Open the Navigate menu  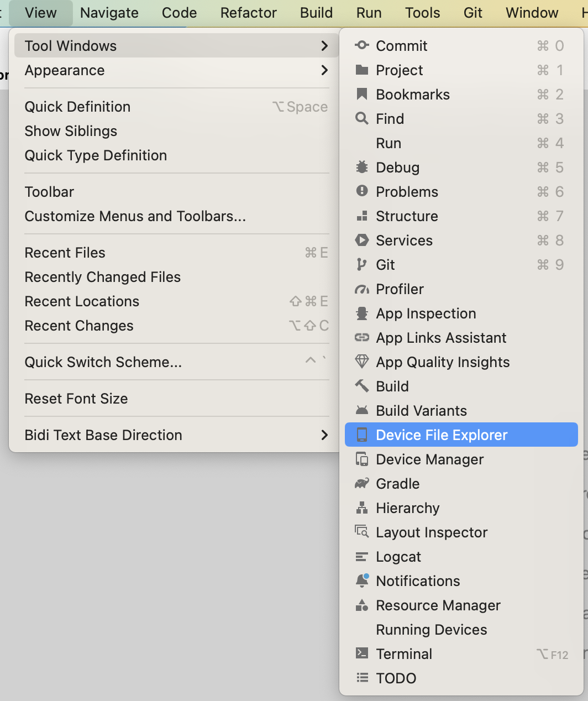tap(108, 12)
